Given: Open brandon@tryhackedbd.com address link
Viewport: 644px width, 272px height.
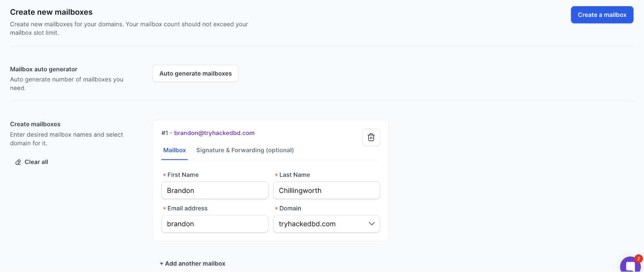Looking at the screenshot, I should [214, 133].
